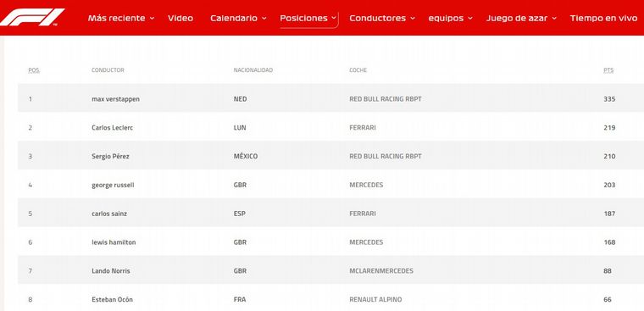
Task: Click GBR in george russell row
Action: click(x=240, y=186)
